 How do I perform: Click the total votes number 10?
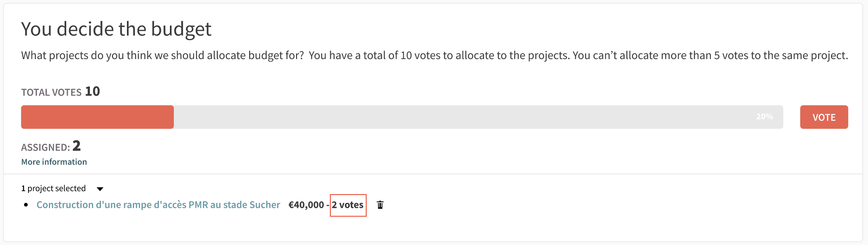[93, 91]
